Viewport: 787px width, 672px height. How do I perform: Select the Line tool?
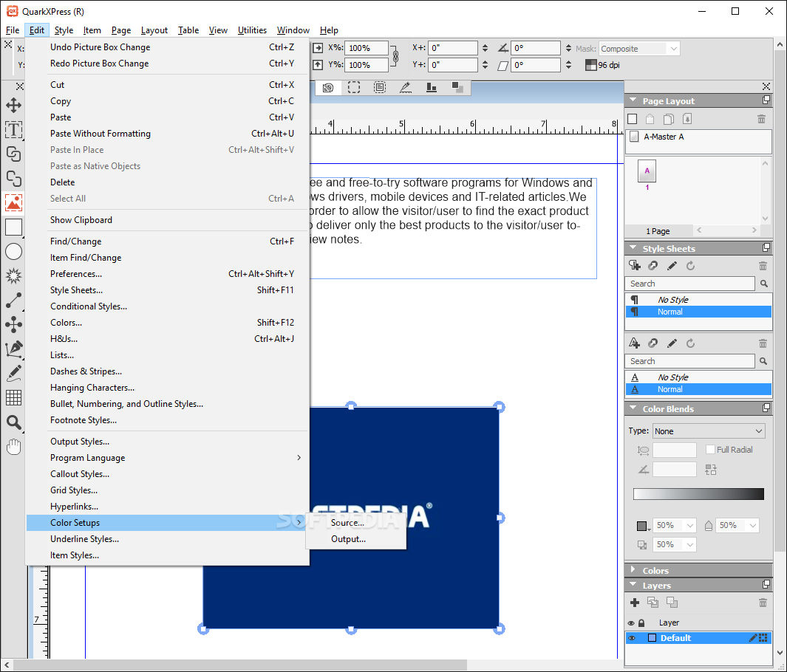(x=13, y=301)
